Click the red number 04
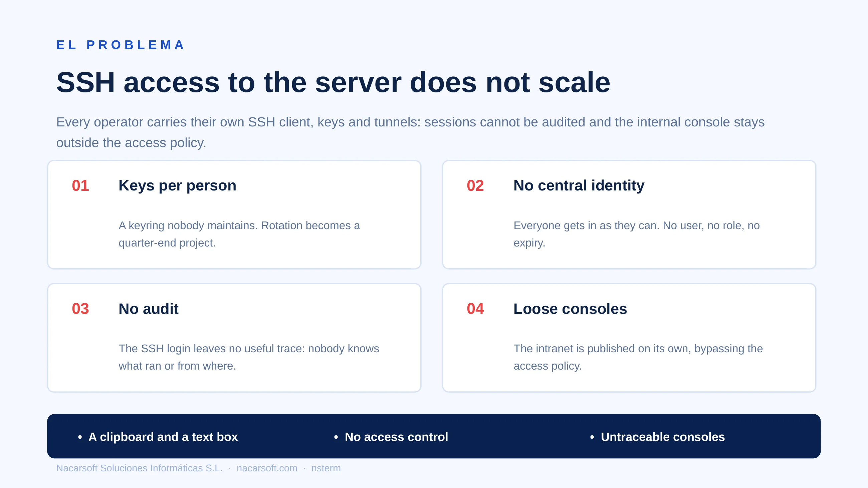Viewport: 868px width, 488px height. 475,309
